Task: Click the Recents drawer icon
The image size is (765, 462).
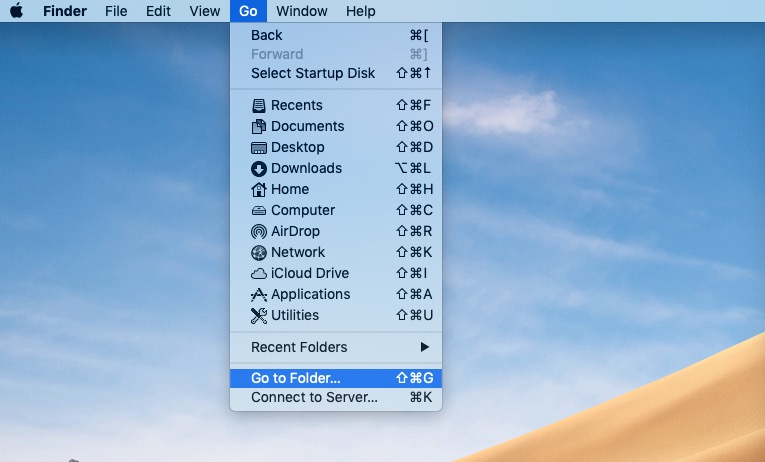Action: (259, 105)
